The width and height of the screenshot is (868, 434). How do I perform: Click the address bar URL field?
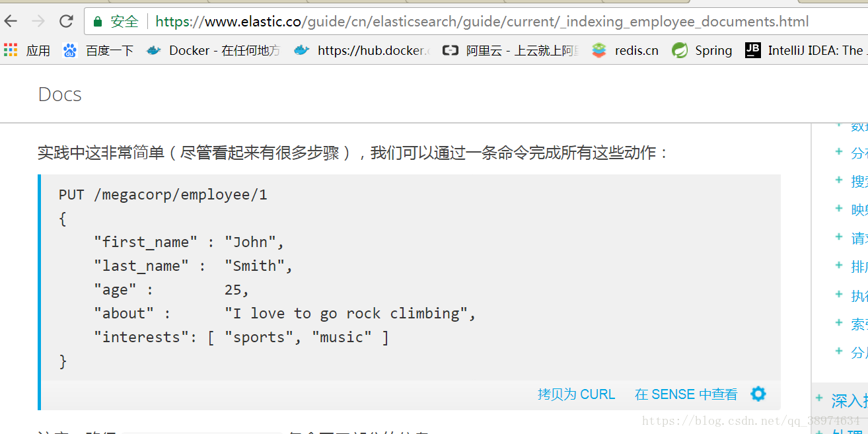[x=482, y=22]
